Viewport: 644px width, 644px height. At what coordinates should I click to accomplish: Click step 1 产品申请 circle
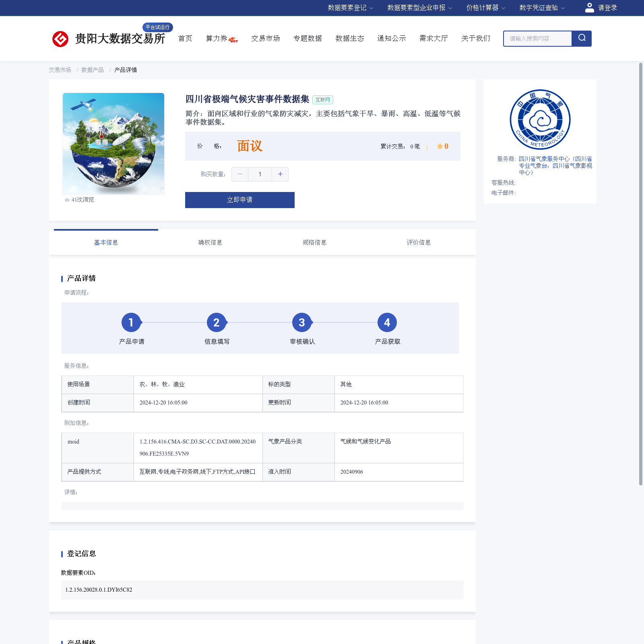pos(131,322)
